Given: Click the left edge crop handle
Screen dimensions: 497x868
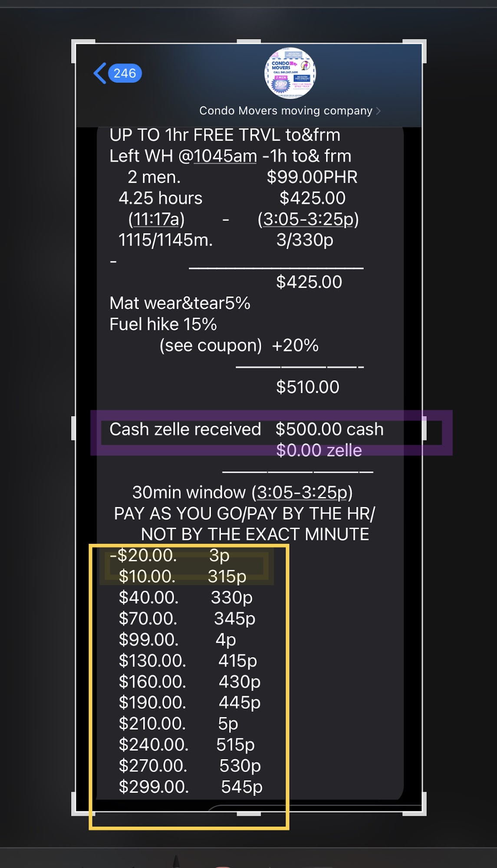Looking at the screenshot, I should (73, 428).
